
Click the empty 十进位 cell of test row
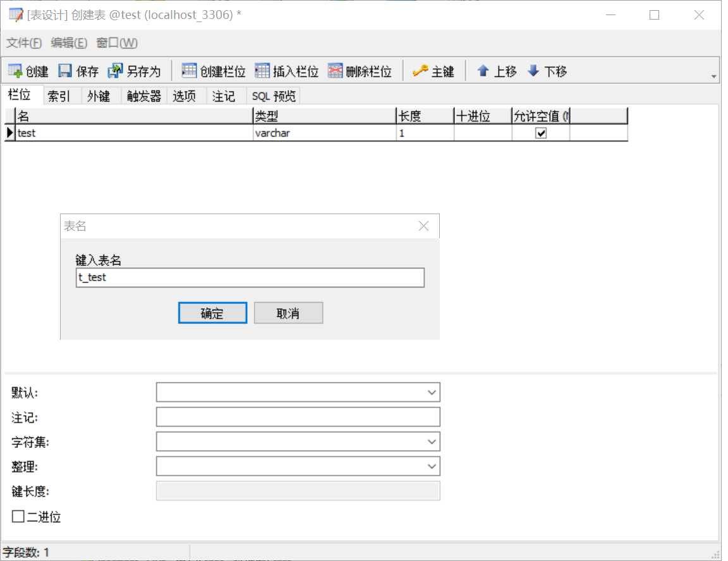483,133
